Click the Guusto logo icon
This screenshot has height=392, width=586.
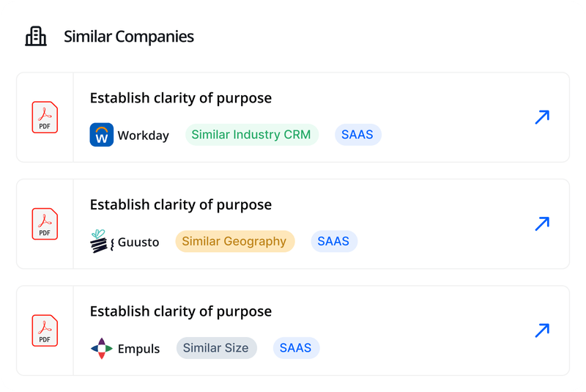[x=100, y=241]
